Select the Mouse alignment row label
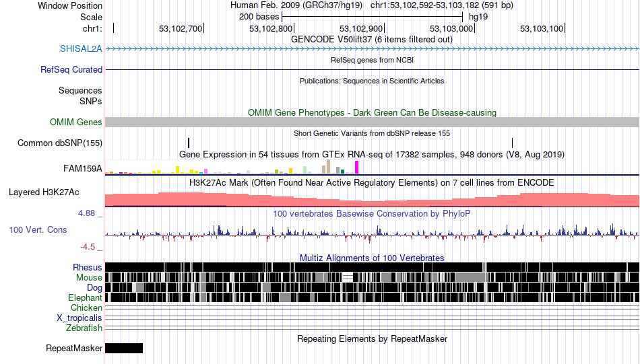Screen dimensions: 640x364 coord(89,278)
